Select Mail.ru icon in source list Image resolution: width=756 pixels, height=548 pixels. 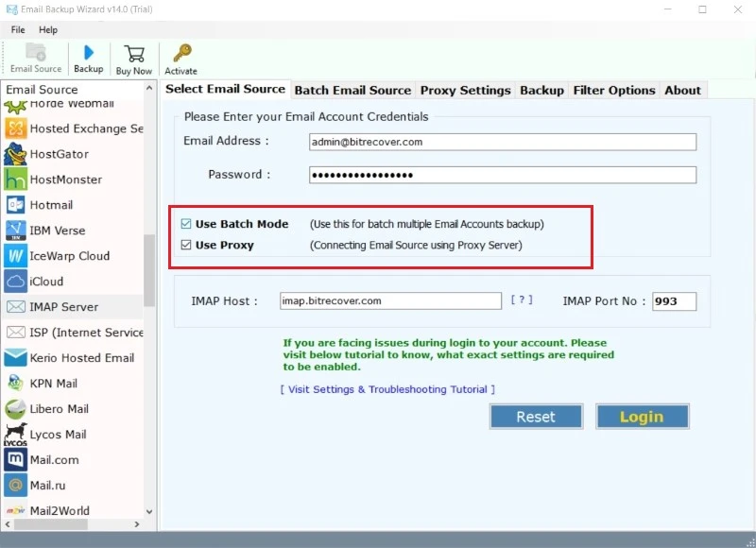point(15,486)
